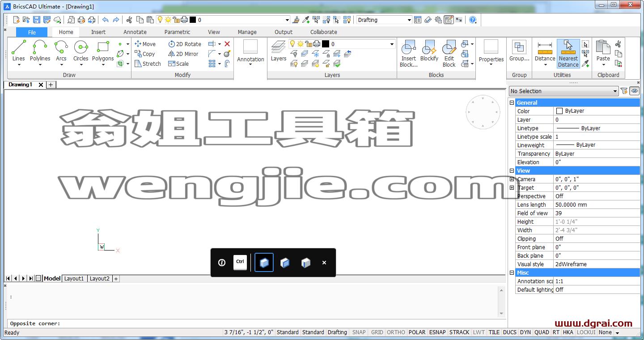Open the Layers panel icon
644x340 pixels.
(x=278, y=50)
